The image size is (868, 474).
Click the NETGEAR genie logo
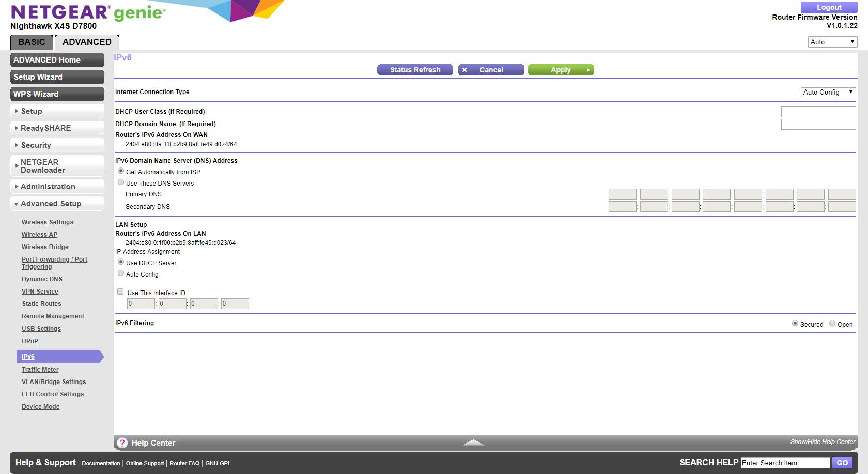(x=88, y=12)
